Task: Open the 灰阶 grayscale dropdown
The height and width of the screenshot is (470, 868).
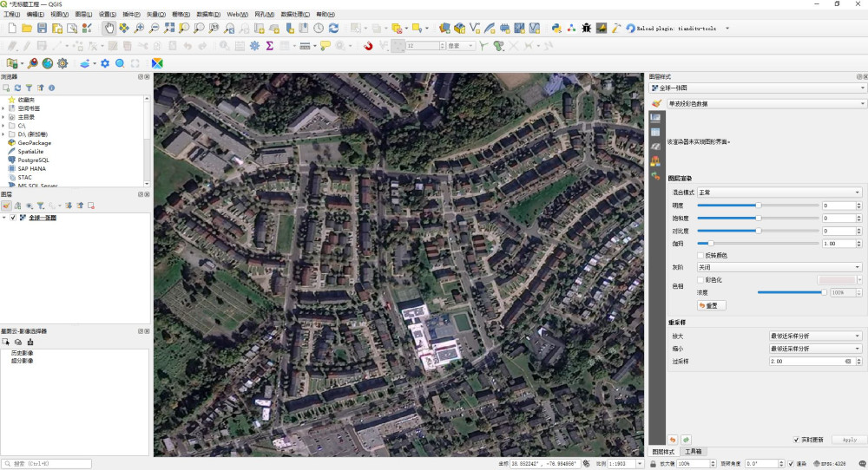Action: click(780, 267)
